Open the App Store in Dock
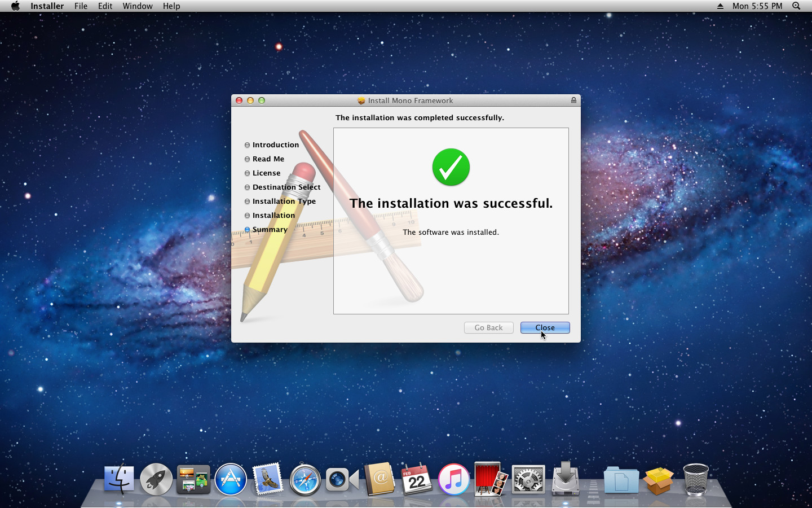The width and height of the screenshot is (812, 508). 231,480
